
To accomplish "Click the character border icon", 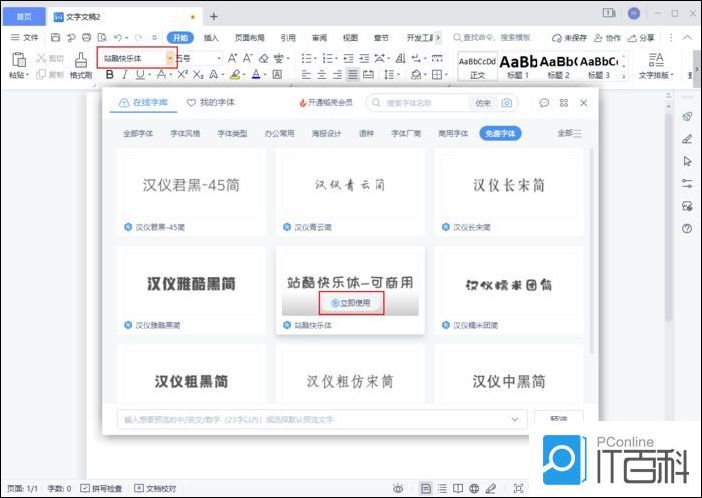I will click(x=277, y=75).
